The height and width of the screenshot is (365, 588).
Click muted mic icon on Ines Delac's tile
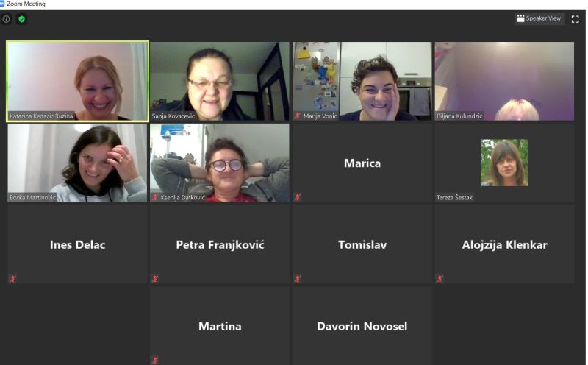tap(12, 279)
